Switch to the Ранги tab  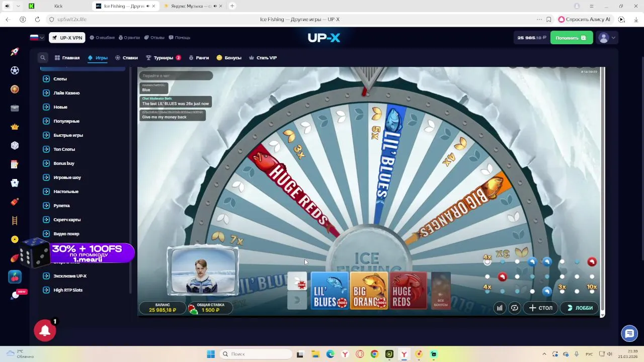click(199, 58)
